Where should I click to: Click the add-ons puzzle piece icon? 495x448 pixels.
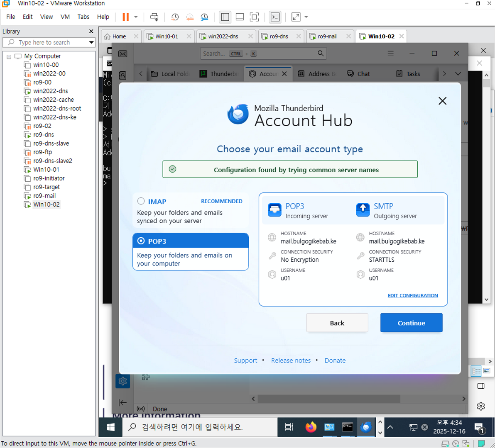[146, 377]
